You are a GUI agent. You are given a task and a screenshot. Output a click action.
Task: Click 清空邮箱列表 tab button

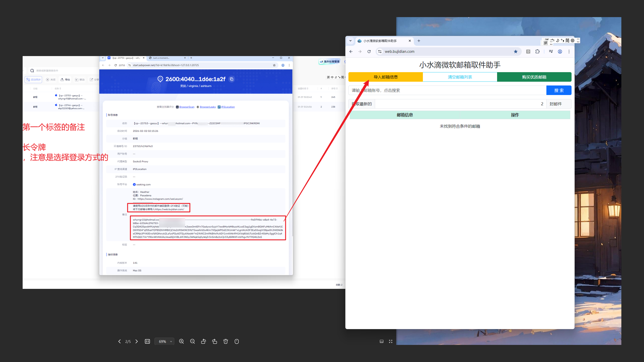pyautogui.click(x=460, y=77)
